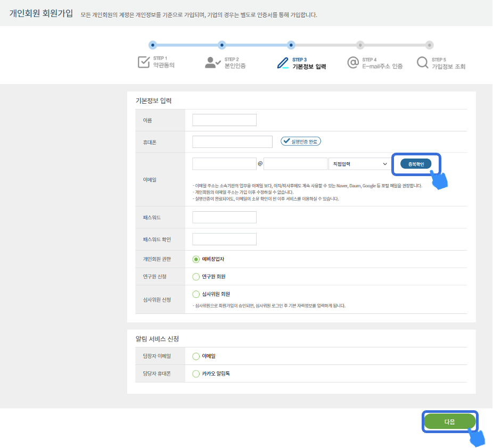Click the STEP 1 checkbox icon
493x448 pixels.
144,62
